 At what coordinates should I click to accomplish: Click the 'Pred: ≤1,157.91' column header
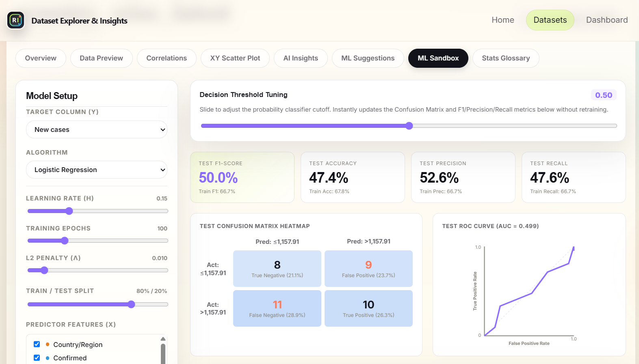[277, 242]
